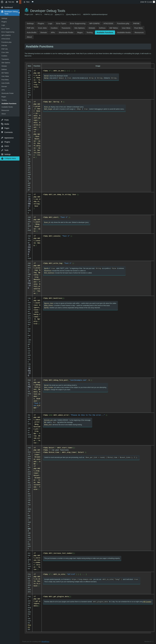This screenshot has width=156, height=644.
Task: Click the Dashboard gauge icon
Action: coord(2,8)
